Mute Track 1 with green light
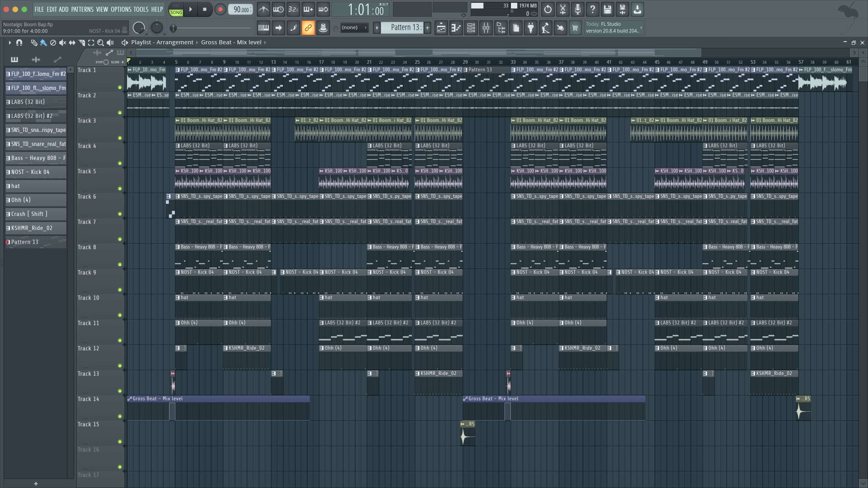 [x=120, y=87]
